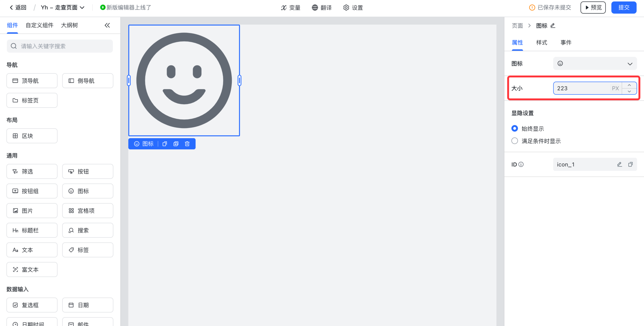Switch to the 组件 tab

(x=12, y=25)
